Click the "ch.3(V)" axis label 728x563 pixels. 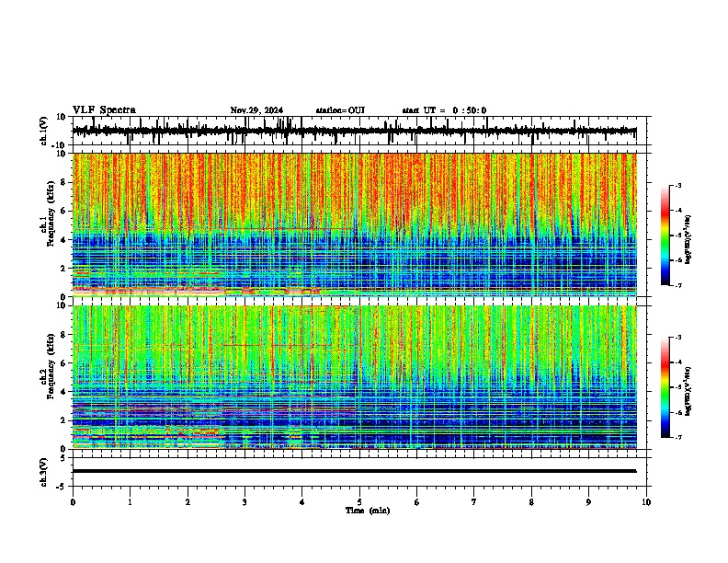pos(44,472)
